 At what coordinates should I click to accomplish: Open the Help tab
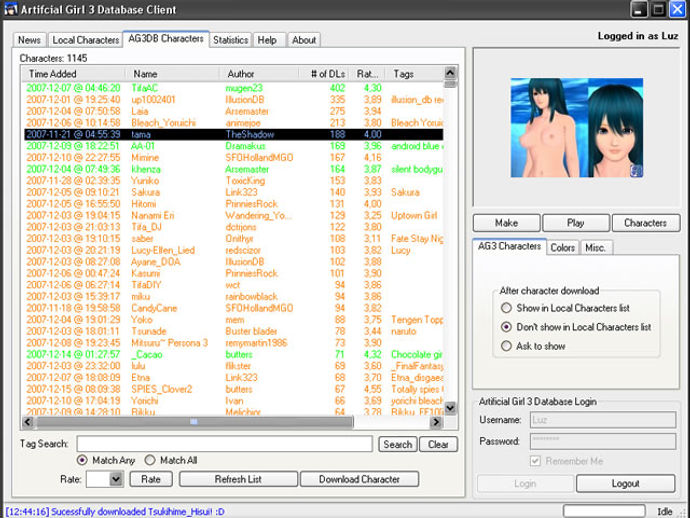tap(267, 40)
